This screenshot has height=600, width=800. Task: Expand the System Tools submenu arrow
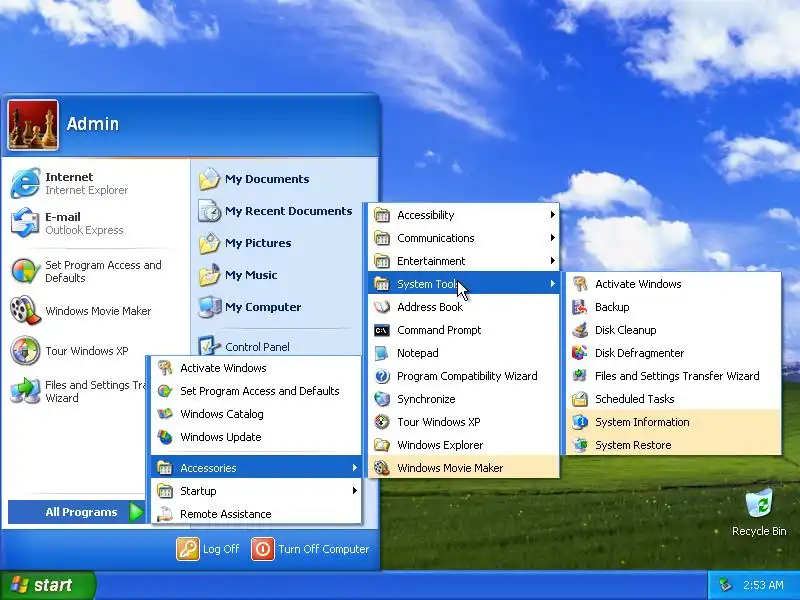[552, 284]
